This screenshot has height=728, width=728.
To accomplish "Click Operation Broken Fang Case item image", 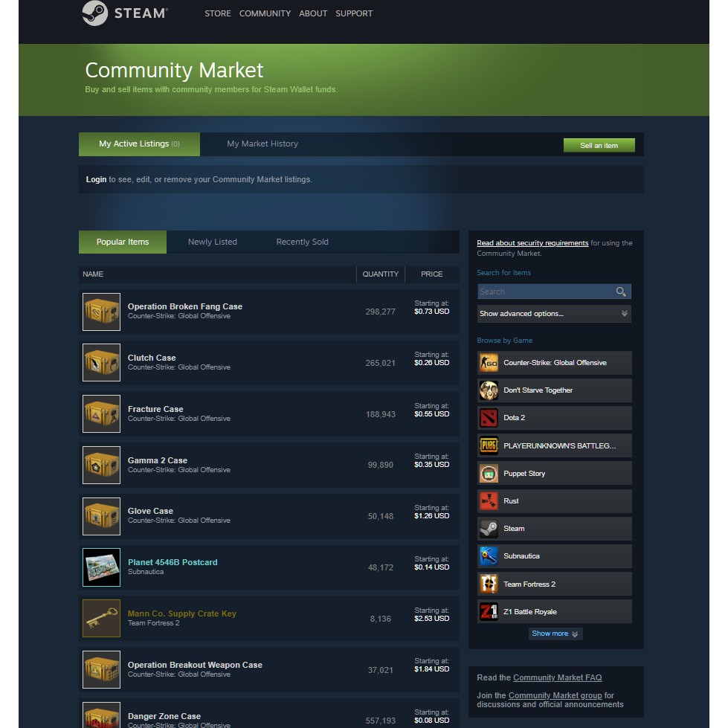I will coord(101,312).
